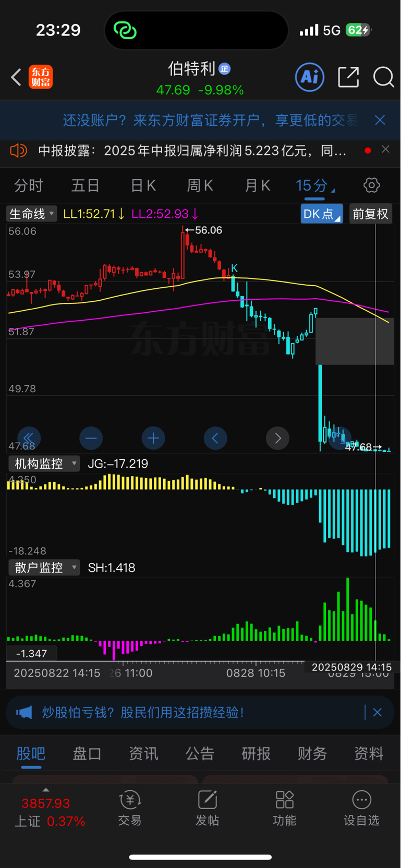
Task: Open the 机构监控 indicator dropdown
Action: click(44, 463)
